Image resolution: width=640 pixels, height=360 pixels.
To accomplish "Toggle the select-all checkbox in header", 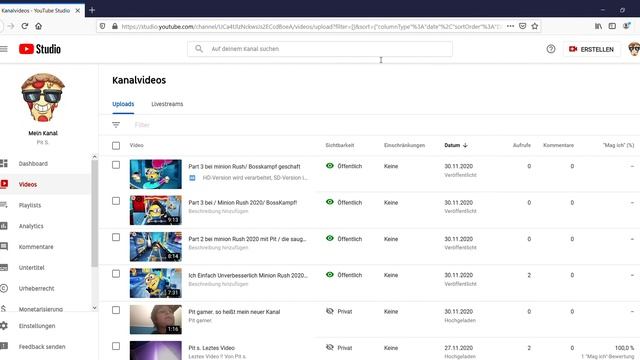I will tap(116, 146).
